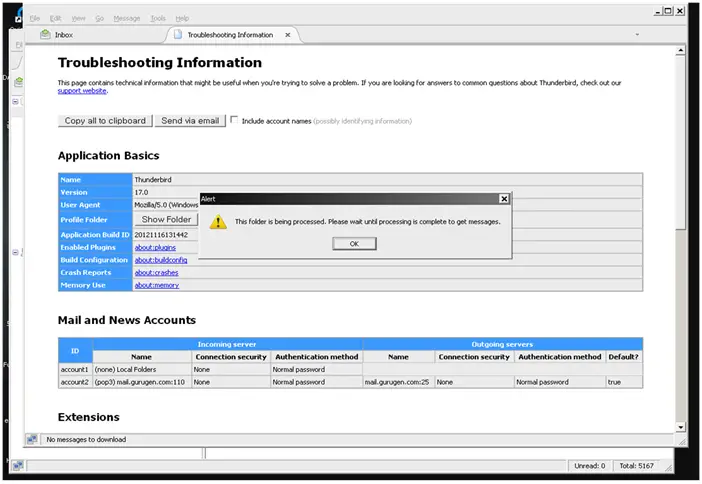Click the account1 ID cell
This screenshot has width=702, height=484.
[x=75, y=369]
